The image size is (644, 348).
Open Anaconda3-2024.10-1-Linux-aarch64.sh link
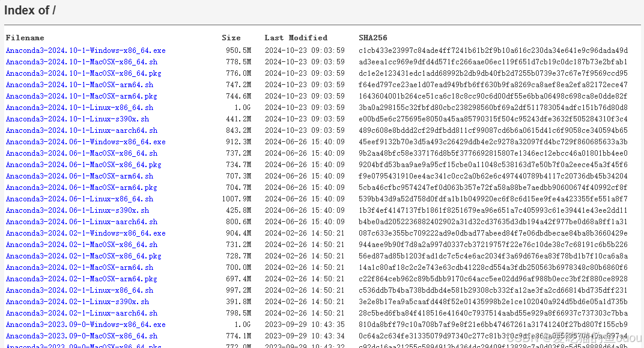coord(81,130)
